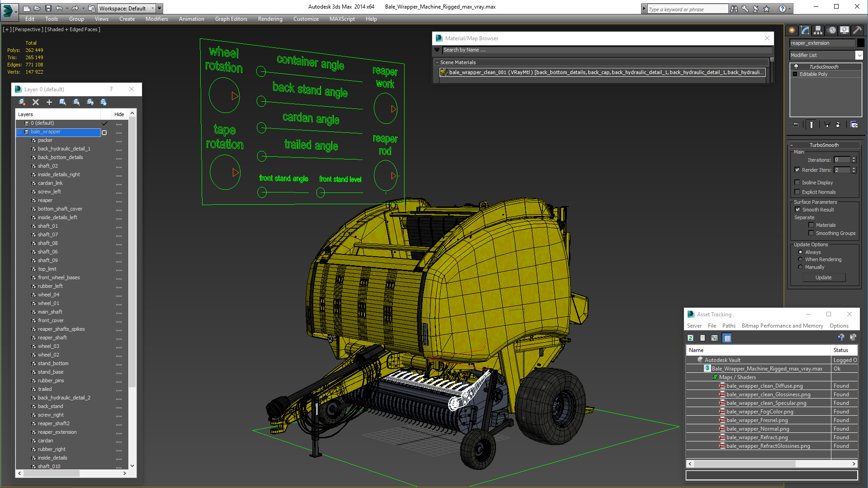Screen dimensions: 868x488
Task: Collapse the TurboSmooth rollout header
Action: pos(824,145)
